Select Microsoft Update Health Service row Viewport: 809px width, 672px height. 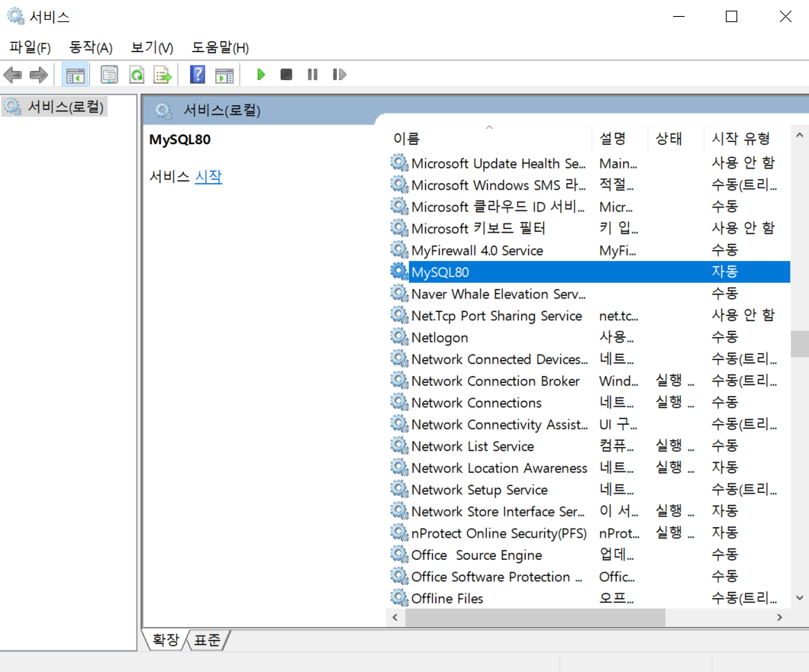coord(589,163)
